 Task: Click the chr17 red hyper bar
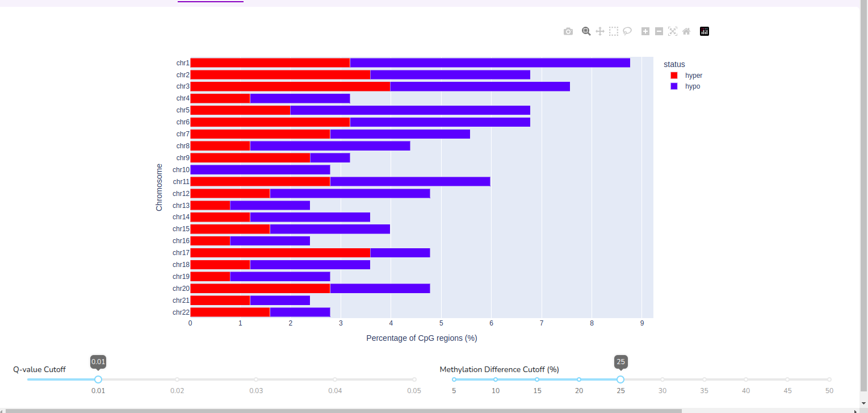[280, 253]
